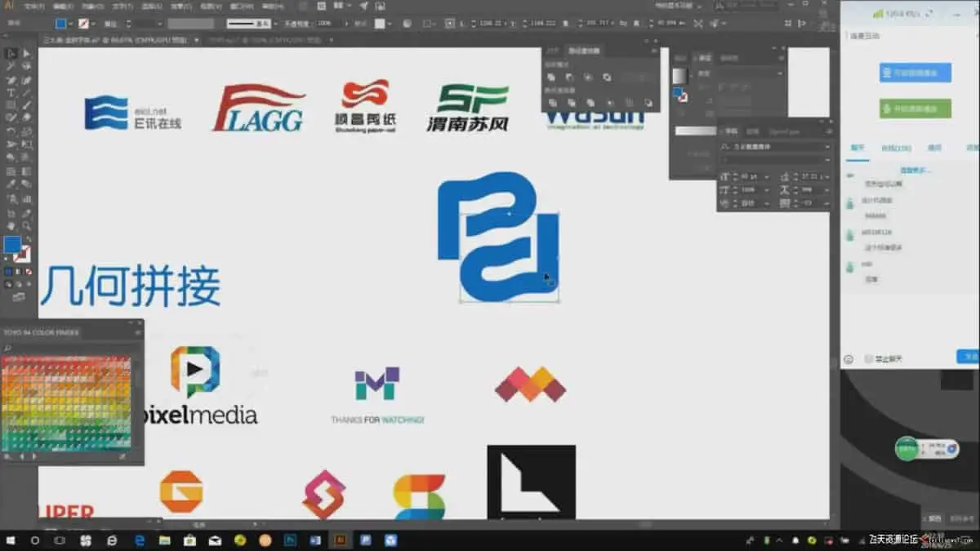Open Microsoft Edge from the taskbar
This screenshot has width=980, height=551.
click(139, 540)
